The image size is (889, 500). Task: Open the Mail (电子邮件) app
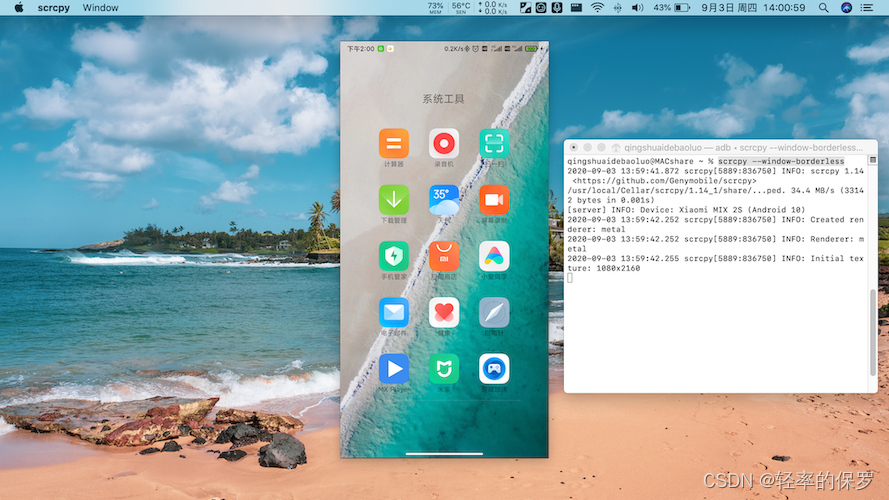tap(393, 312)
